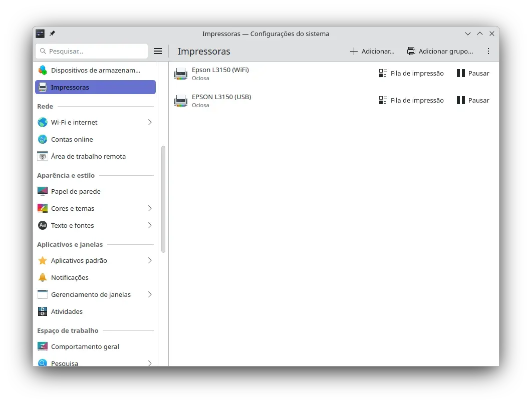
Task: Pause the Epson L3150 (WiFi) printer
Action: tap(472, 73)
